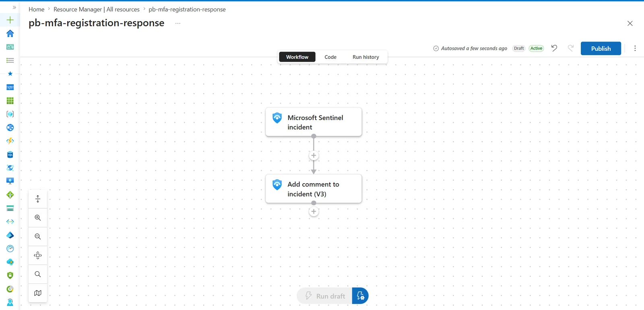Switch to the Code tab
Screen dimensions: 644x310
330,57
